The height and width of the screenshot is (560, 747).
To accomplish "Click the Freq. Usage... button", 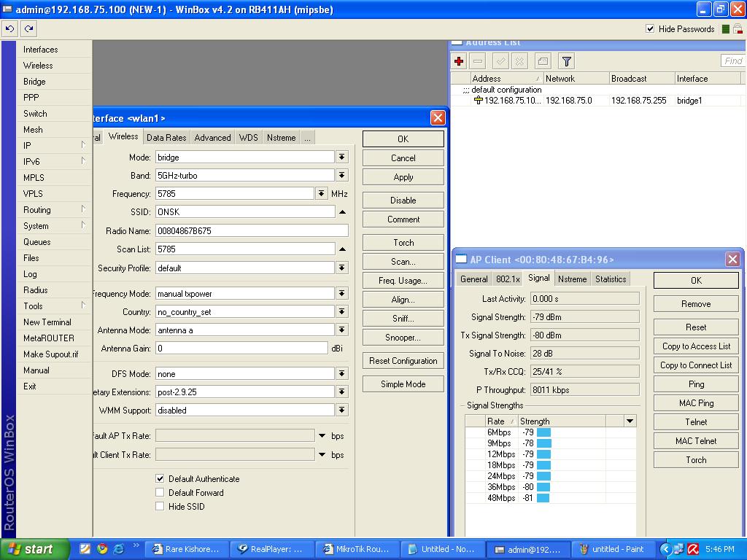I will click(403, 281).
